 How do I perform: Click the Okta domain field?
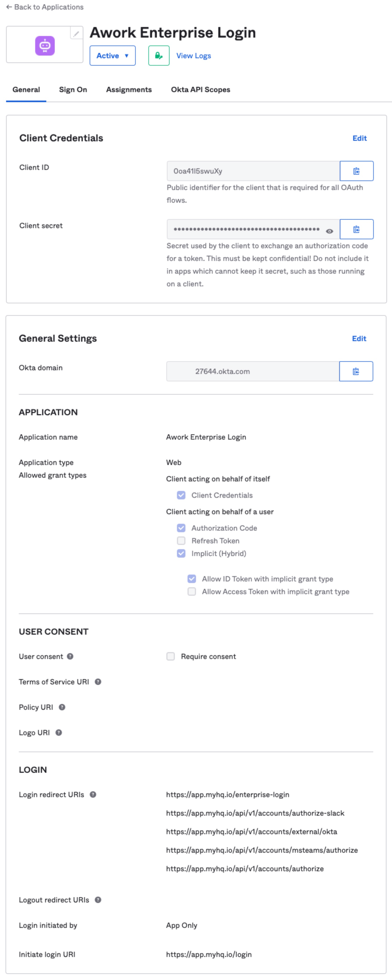(253, 371)
